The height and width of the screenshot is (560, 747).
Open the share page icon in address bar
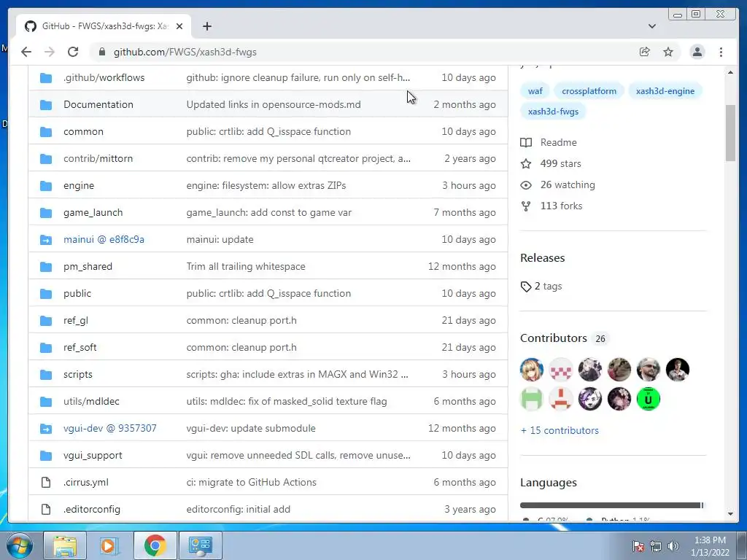pyautogui.click(x=645, y=52)
